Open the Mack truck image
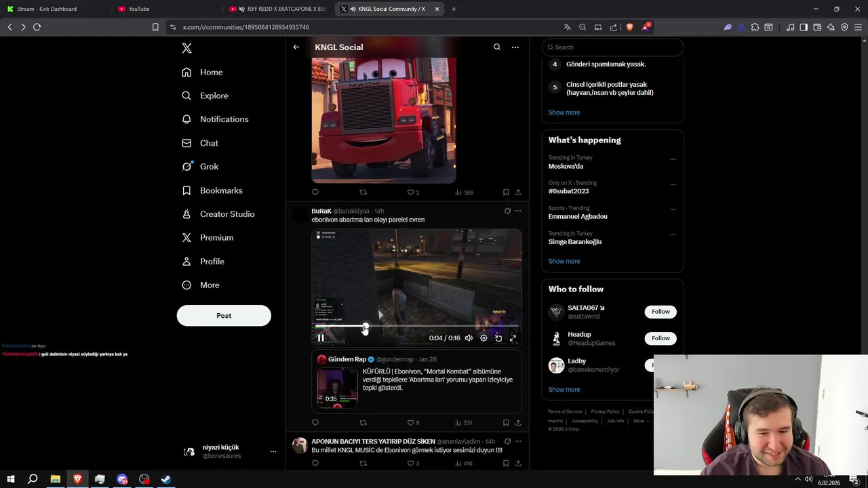This screenshot has height=488, width=868. coord(384,120)
